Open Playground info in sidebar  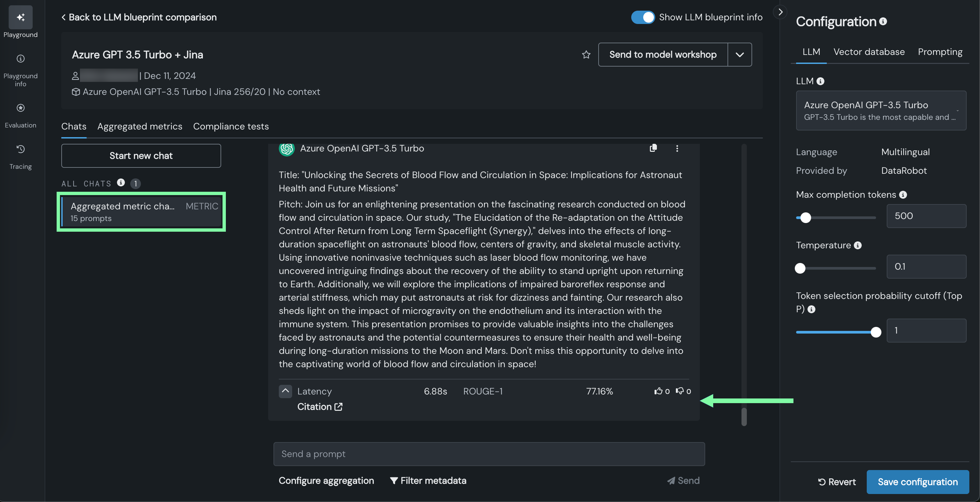click(x=21, y=59)
